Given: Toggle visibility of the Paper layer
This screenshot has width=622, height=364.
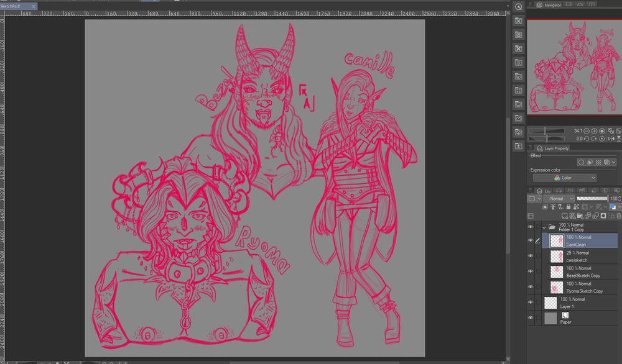Looking at the screenshot, I should 531,318.
